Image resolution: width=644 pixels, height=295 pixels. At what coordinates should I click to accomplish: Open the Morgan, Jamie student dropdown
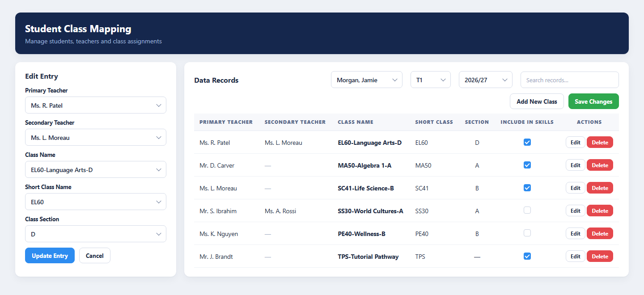pos(367,80)
